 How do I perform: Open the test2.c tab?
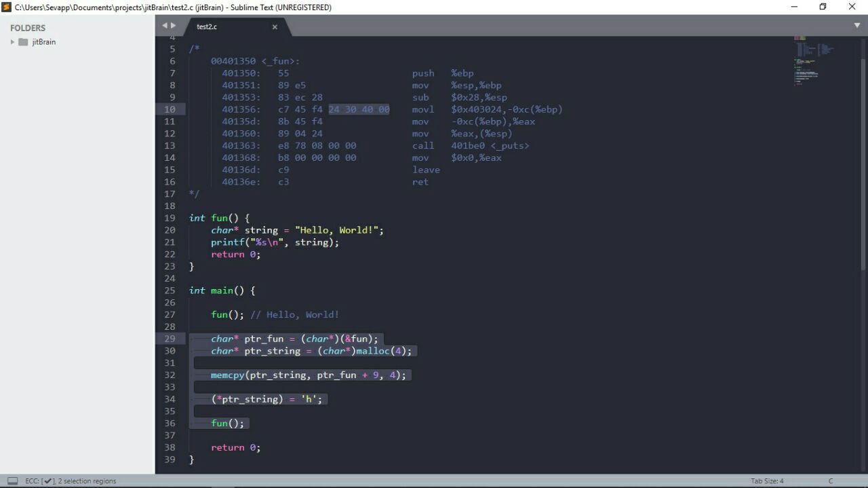207,26
